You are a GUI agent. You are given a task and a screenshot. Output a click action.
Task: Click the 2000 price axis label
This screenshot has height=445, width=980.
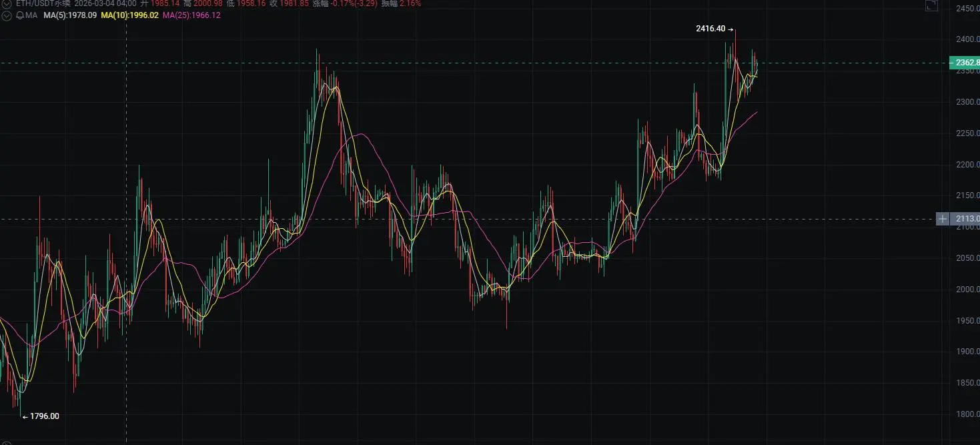[967, 289]
